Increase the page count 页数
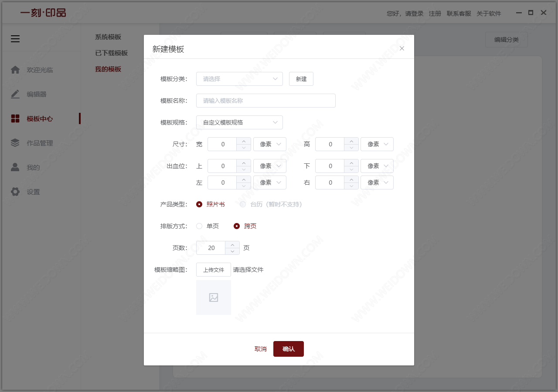This screenshot has width=558, height=392. coord(232,244)
